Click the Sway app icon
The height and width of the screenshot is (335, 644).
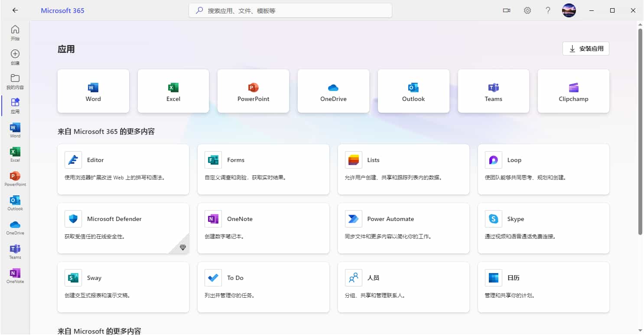pyautogui.click(x=73, y=278)
